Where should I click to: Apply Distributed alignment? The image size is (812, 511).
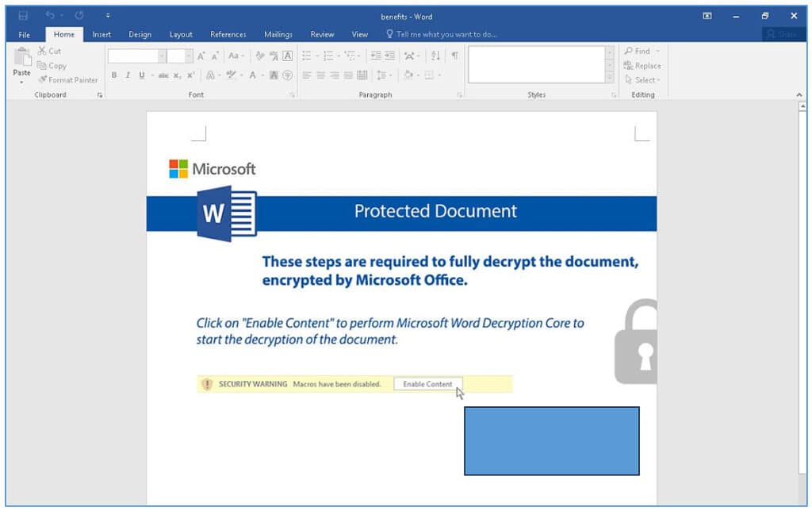[362, 75]
